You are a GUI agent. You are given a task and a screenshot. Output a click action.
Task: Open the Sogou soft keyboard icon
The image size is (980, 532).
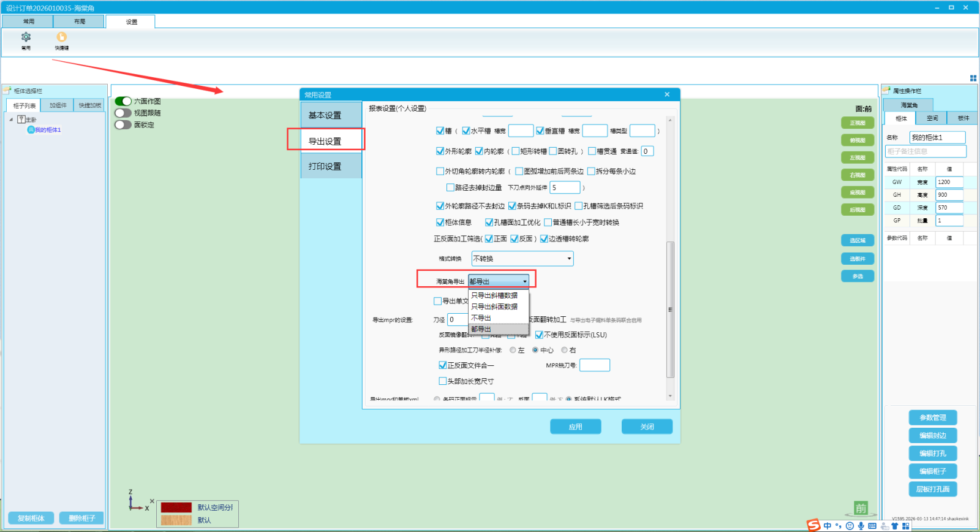tap(872, 526)
